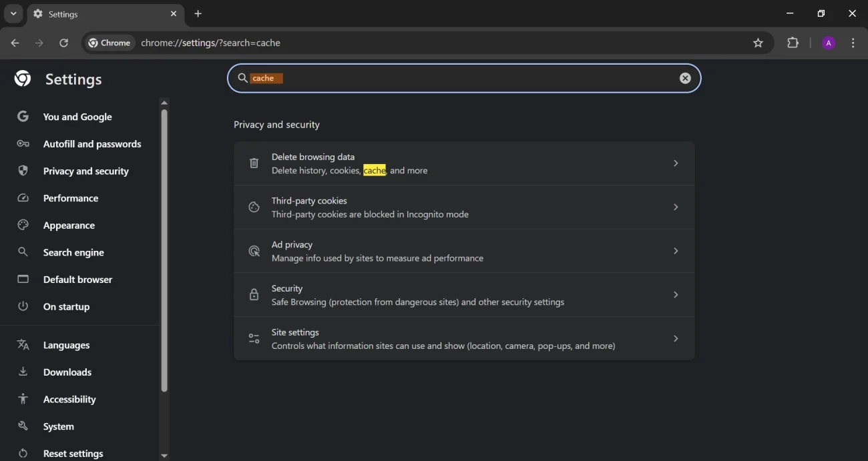The width and height of the screenshot is (868, 461).
Task: Open the profile avatar menu
Action: [x=829, y=43]
